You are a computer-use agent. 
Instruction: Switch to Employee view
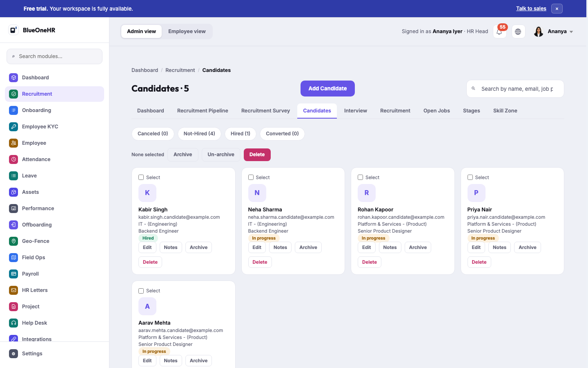point(187,31)
